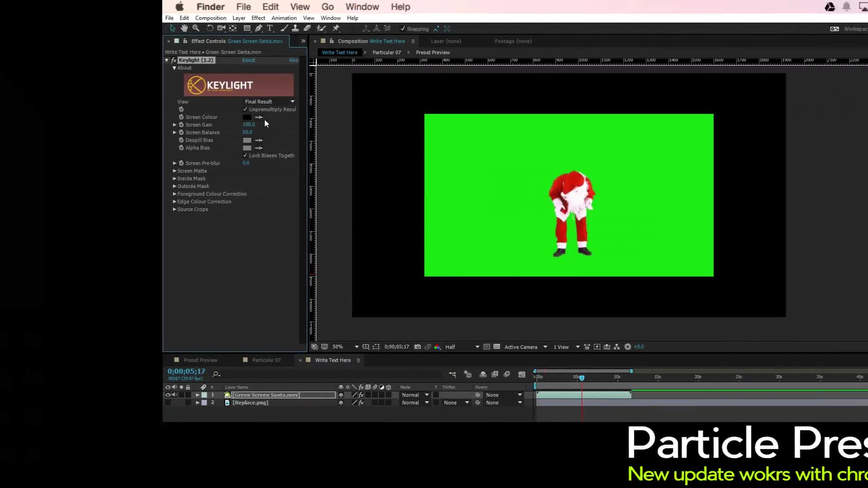The height and width of the screenshot is (488, 868).
Task: Click the Despill Bias eyedropper
Action: point(259,140)
